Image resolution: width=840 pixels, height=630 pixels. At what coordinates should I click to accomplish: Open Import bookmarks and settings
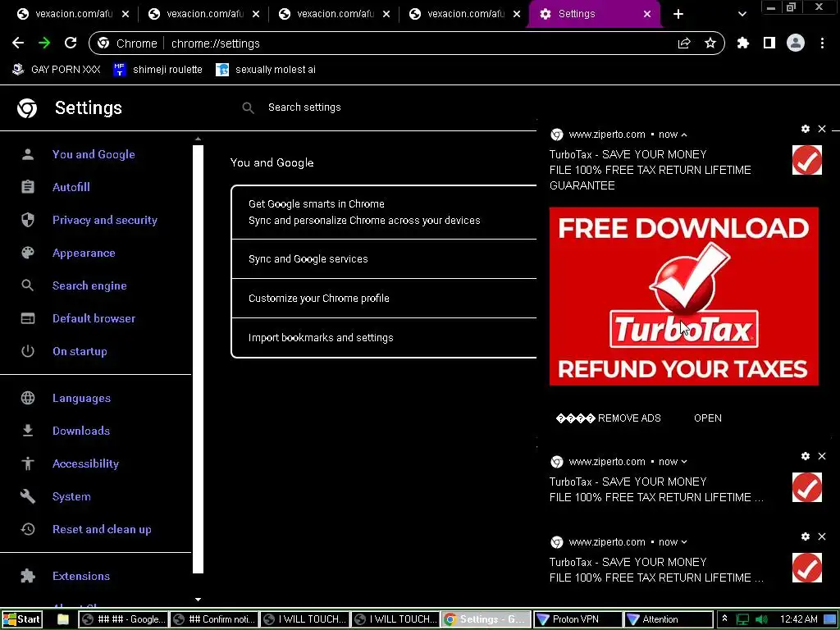[384, 337]
